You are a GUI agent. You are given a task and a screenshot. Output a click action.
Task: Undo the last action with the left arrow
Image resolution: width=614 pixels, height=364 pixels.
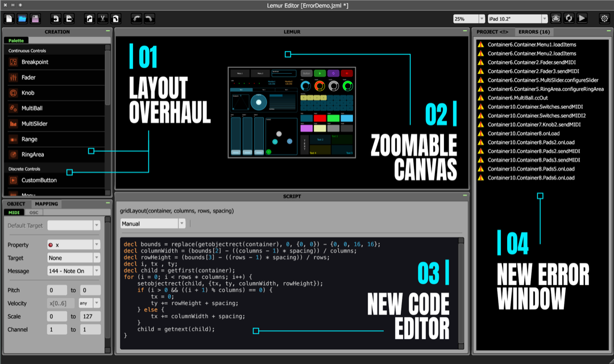[x=136, y=18]
